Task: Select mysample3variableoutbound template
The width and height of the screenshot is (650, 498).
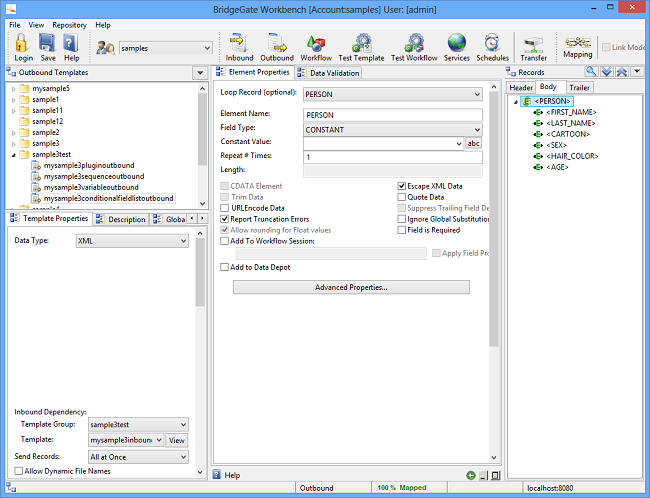Action: [x=91, y=187]
